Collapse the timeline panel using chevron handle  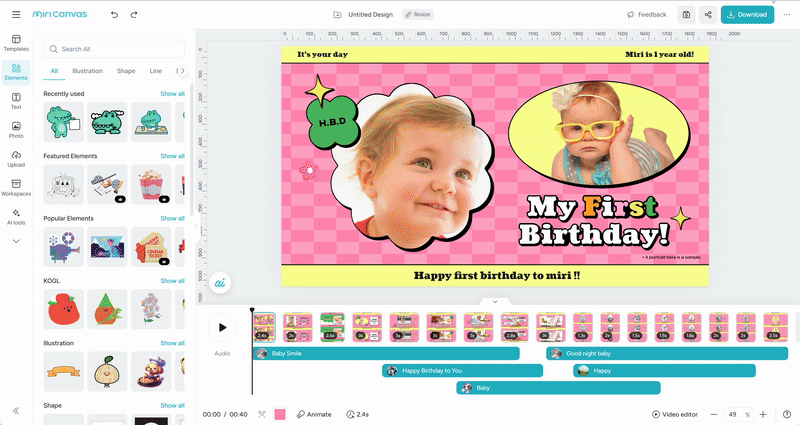tap(495, 301)
